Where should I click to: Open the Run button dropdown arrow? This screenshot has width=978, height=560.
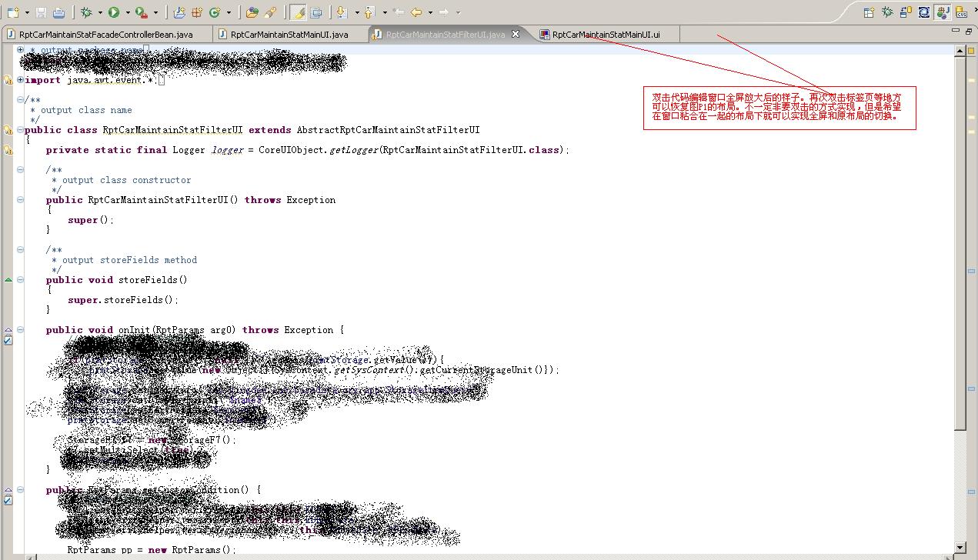pyautogui.click(x=128, y=12)
